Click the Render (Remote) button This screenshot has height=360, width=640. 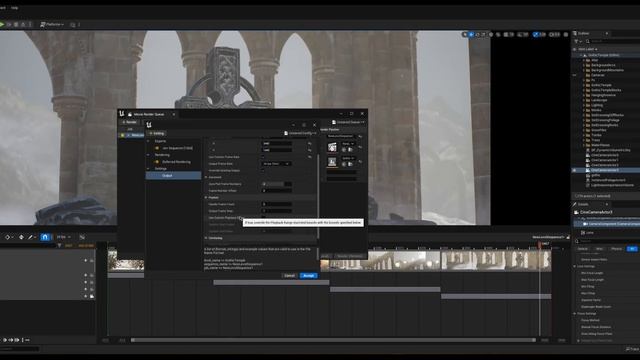[x=349, y=256]
